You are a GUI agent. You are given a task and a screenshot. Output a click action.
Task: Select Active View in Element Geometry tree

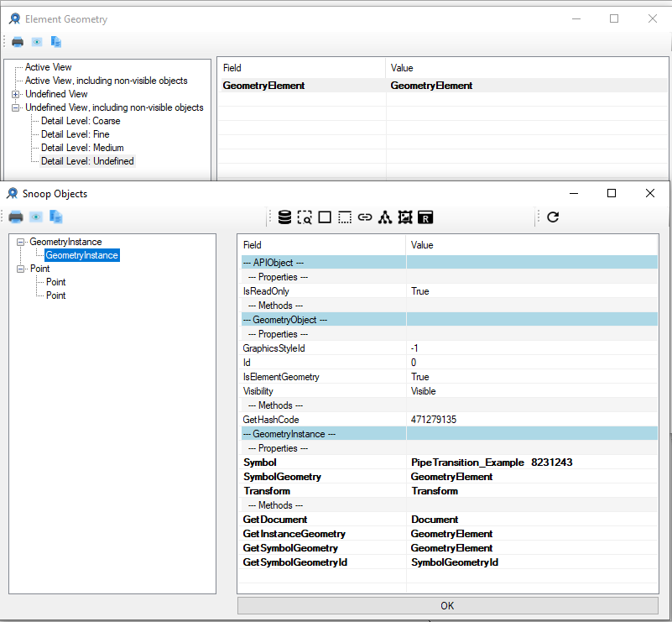coord(48,67)
